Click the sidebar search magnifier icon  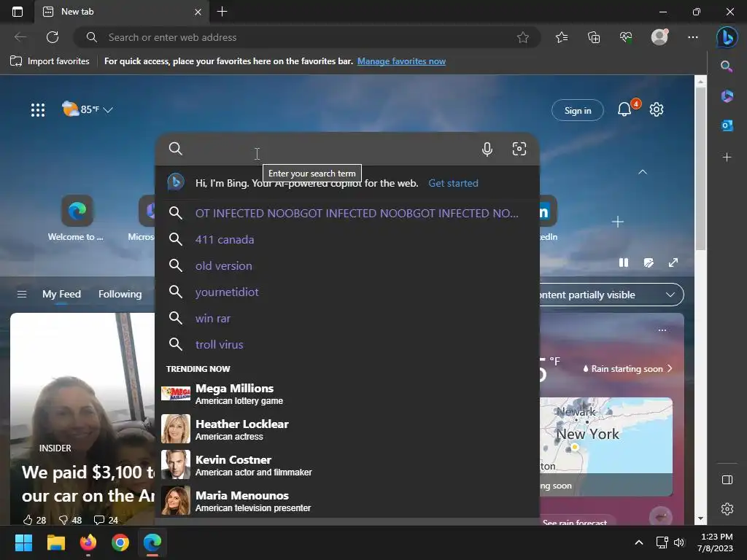pos(727,66)
